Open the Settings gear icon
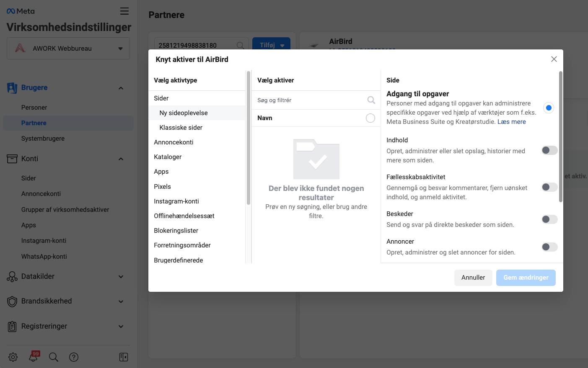 [13, 357]
